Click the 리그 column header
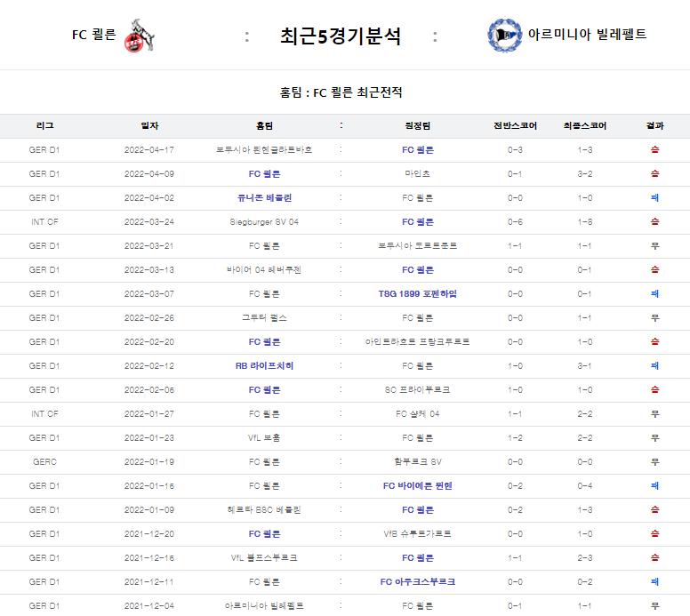This screenshot has height=616, width=690. click(44, 126)
